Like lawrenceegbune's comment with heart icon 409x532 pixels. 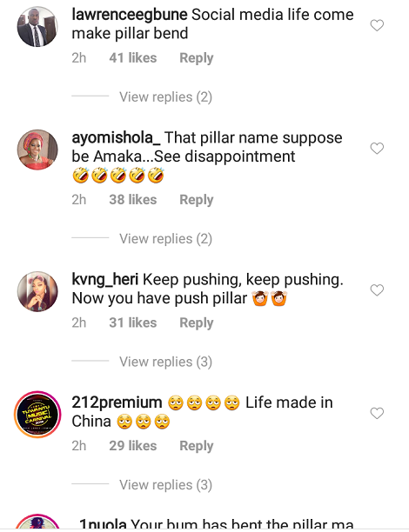tap(377, 25)
